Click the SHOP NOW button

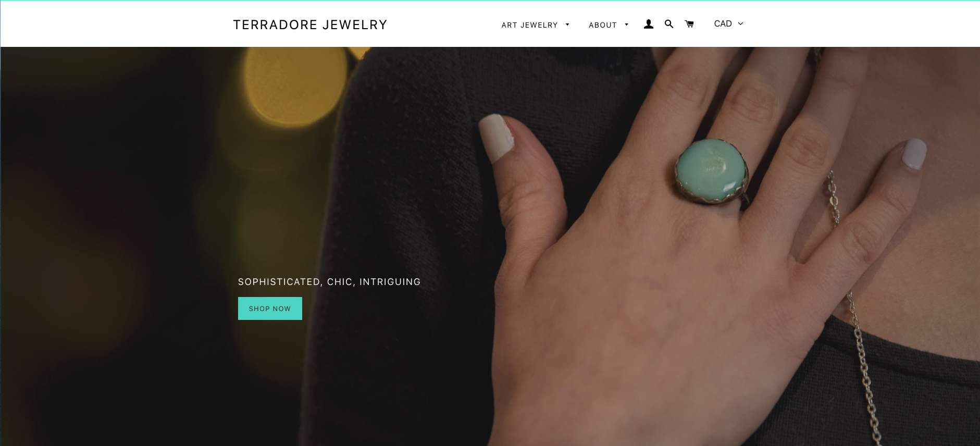pyautogui.click(x=270, y=308)
